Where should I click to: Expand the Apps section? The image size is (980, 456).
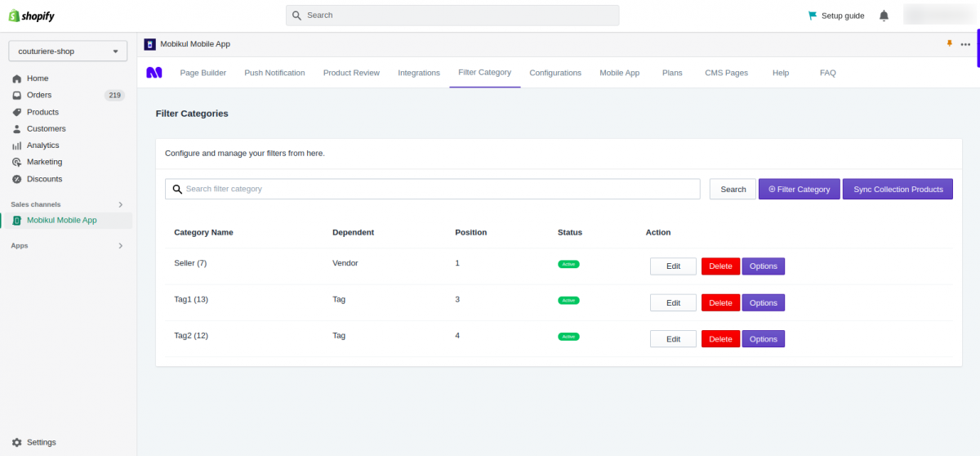[x=121, y=245]
